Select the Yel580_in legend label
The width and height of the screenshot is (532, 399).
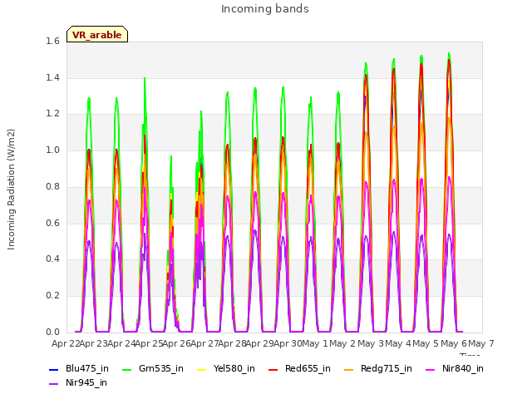[234, 368]
